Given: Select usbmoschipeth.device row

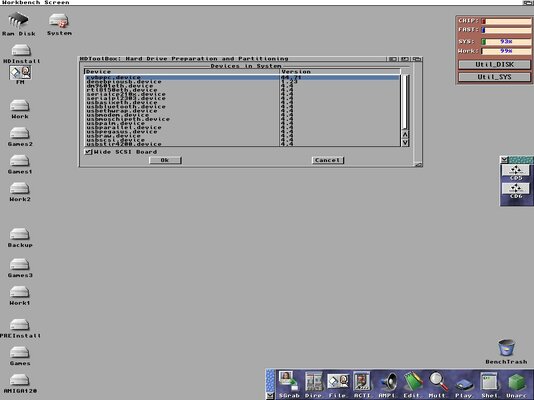Looking at the screenshot, I should (242, 119).
